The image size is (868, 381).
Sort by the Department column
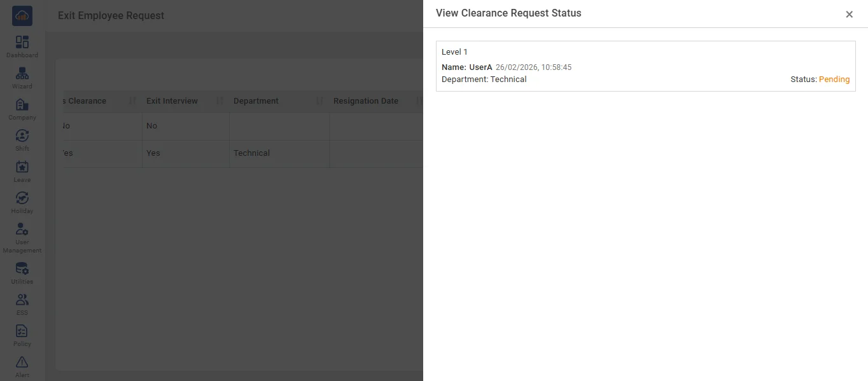(319, 101)
